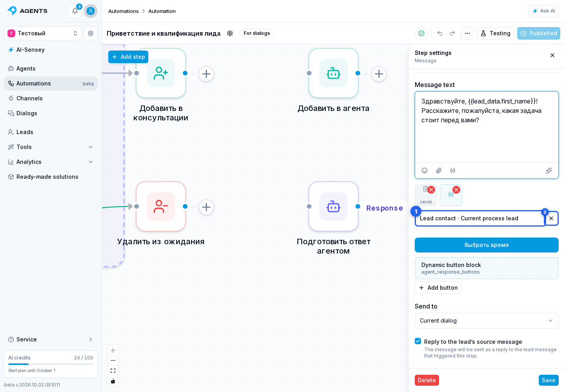Insert a variable into the message
This screenshot has height=392, width=565.
click(453, 171)
